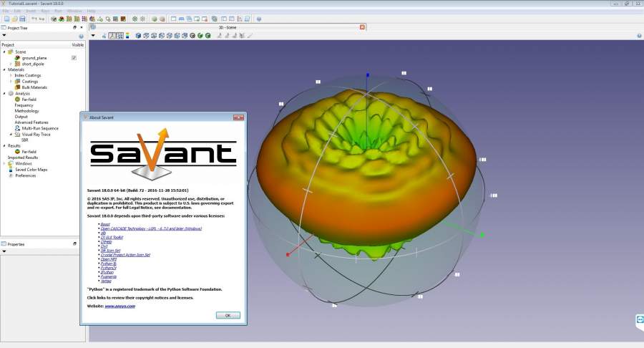This screenshot has height=348, width=644.
Task: Click Multi-Run Sequence icon in tree
Action: [17, 128]
